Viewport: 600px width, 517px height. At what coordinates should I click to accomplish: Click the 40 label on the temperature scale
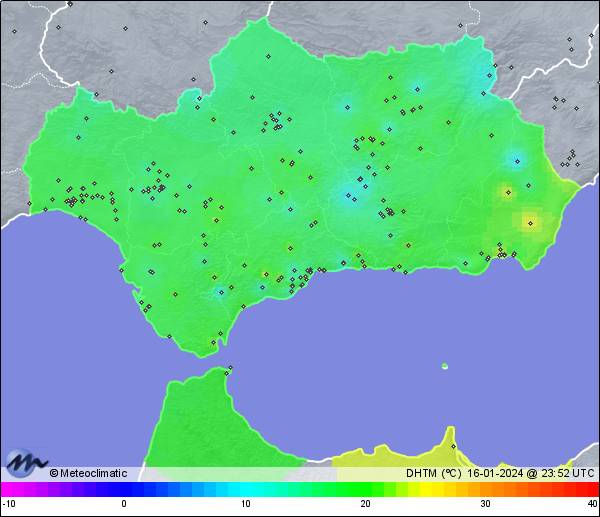click(592, 504)
